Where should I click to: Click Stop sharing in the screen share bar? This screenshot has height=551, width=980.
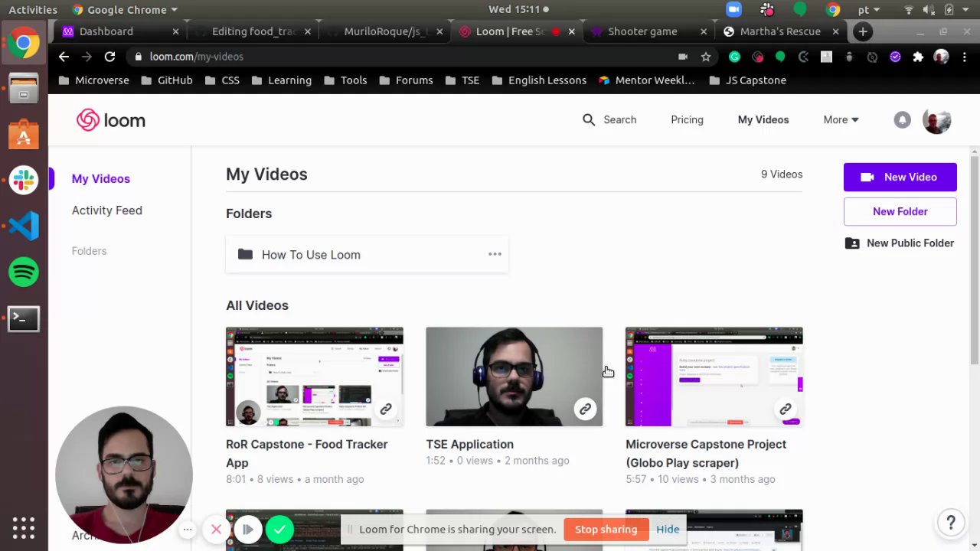(x=606, y=529)
